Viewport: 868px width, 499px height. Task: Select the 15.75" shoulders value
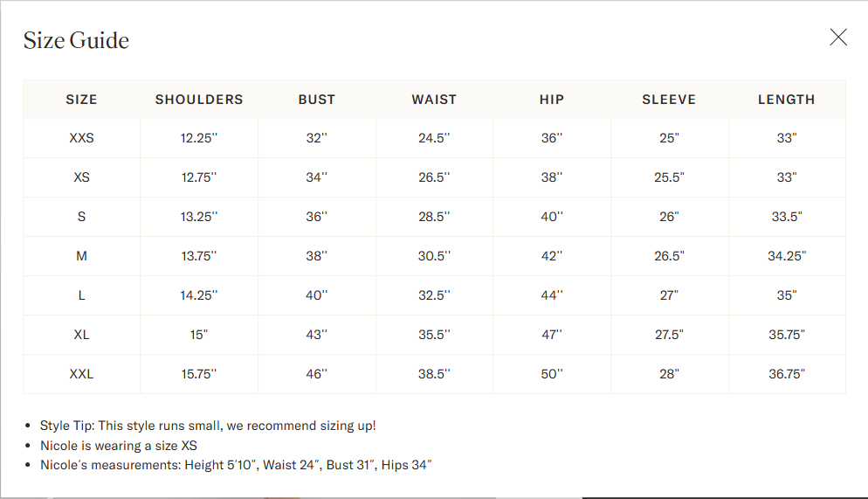click(199, 374)
